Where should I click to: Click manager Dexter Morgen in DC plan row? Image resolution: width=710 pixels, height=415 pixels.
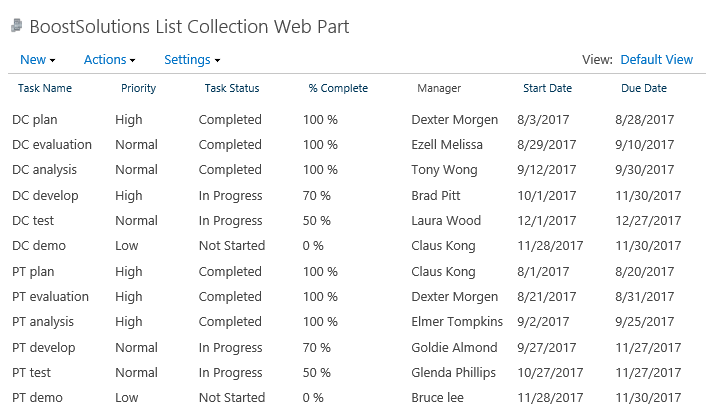pos(455,119)
